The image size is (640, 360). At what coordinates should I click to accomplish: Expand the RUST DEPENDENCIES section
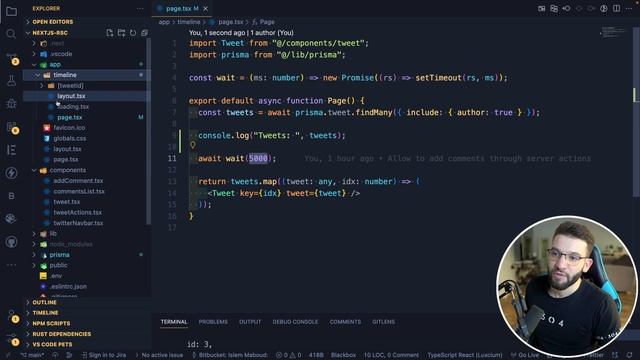pyautogui.click(x=62, y=334)
